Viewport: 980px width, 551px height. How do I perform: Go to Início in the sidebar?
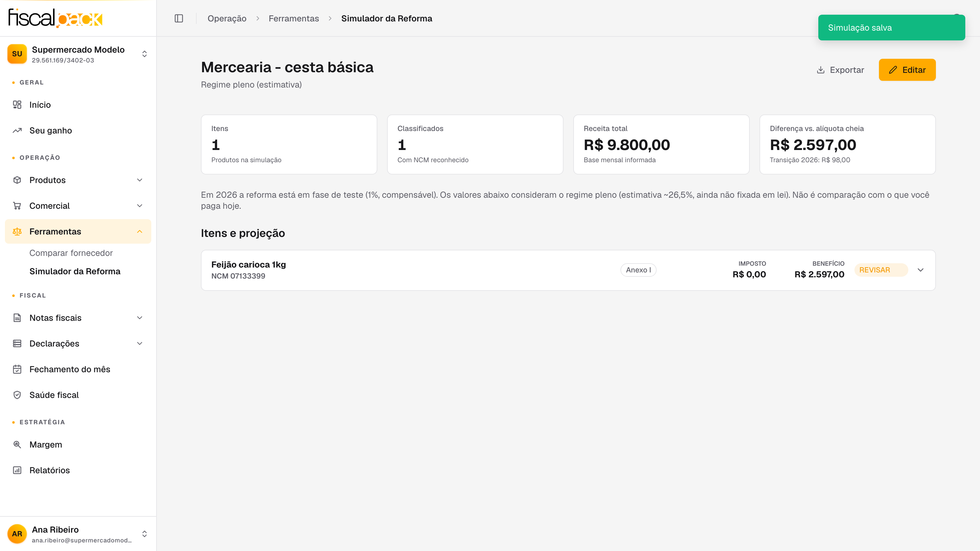(x=78, y=105)
